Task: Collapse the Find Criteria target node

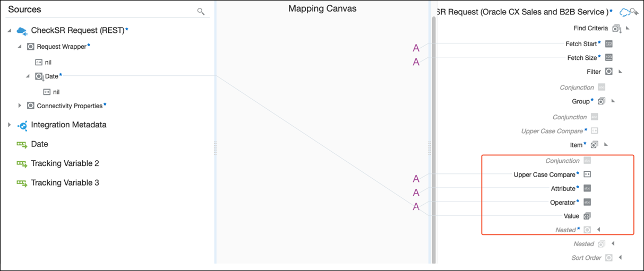Action: pos(627,28)
